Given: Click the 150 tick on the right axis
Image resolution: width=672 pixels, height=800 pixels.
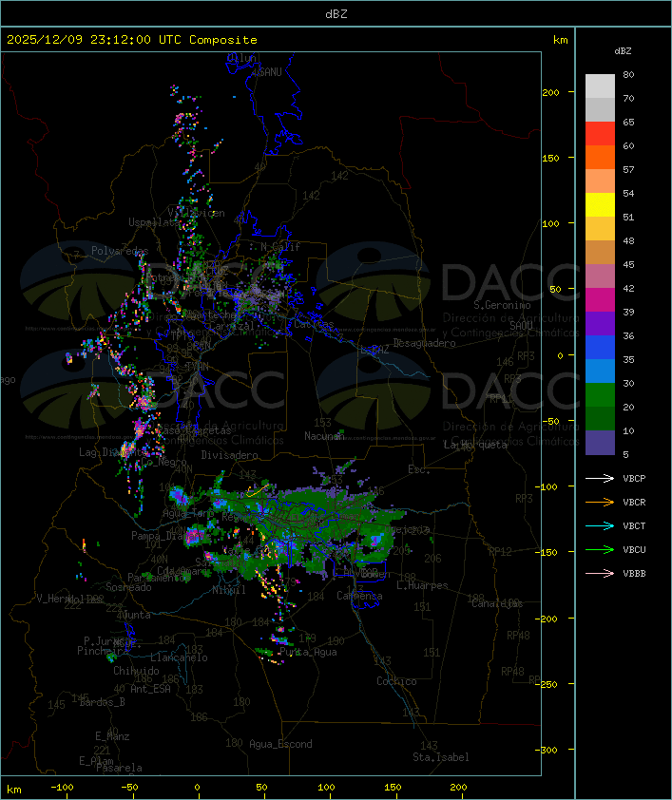Looking at the screenshot, I should pos(550,158).
